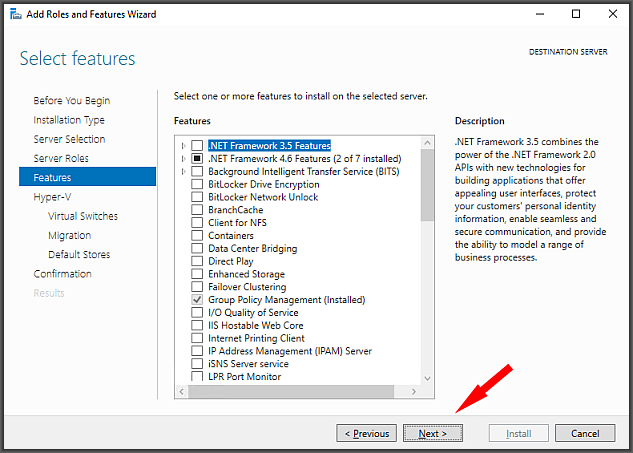Click the features list scroll up arrow
Image resolution: width=633 pixels, height=453 pixels.
click(x=427, y=143)
